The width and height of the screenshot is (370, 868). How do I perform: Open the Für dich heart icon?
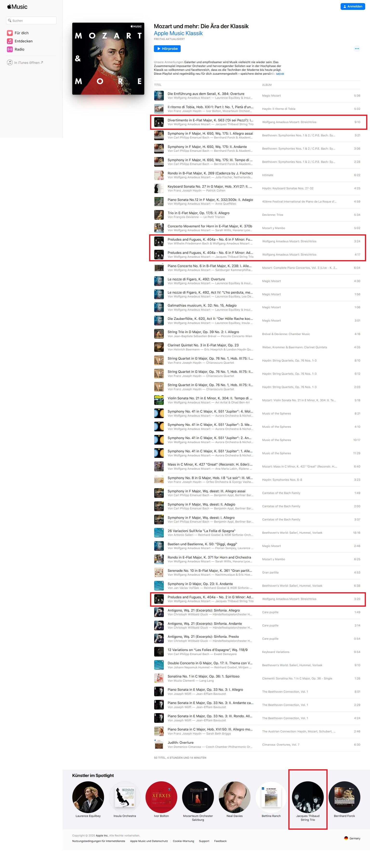pyautogui.click(x=10, y=33)
